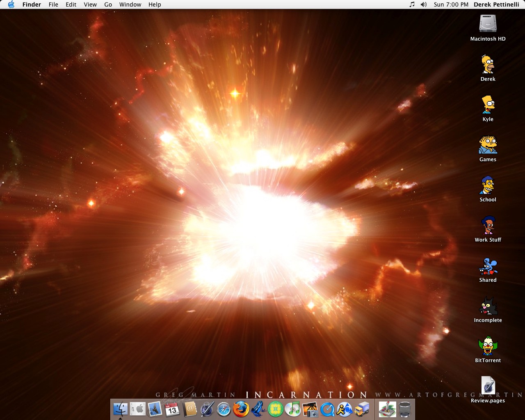The width and height of the screenshot is (525, 420).
Task: Open Finder from the dock
Action: [x=120, y=409]
